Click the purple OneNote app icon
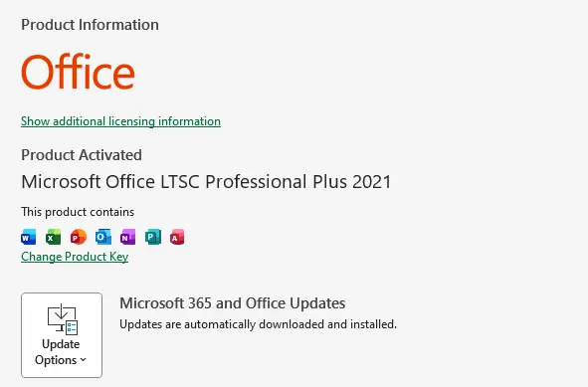This screenshot has width=588, height=387. coord(128,237)
